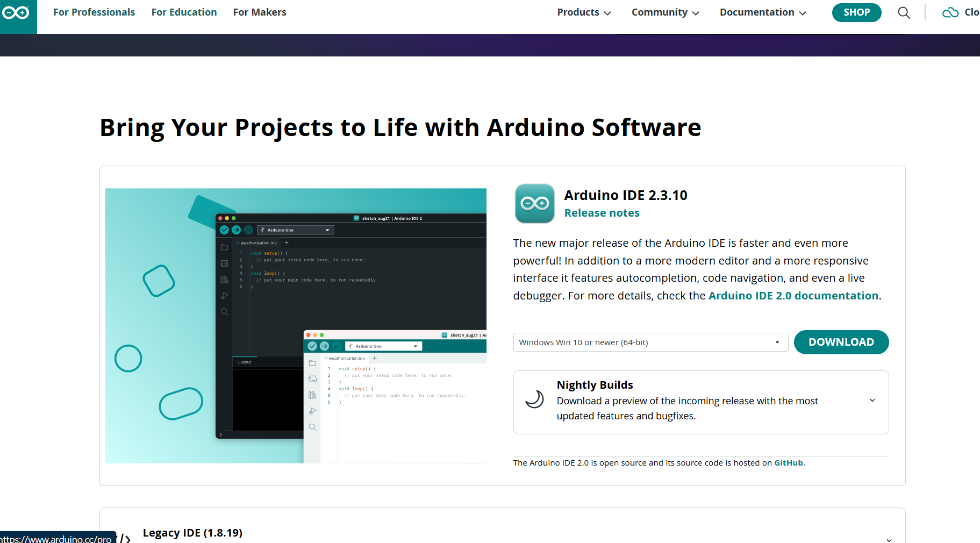This screenshot has height=543, width=980.
Task: Open the operating system selection dropdown
Action: 650,342
